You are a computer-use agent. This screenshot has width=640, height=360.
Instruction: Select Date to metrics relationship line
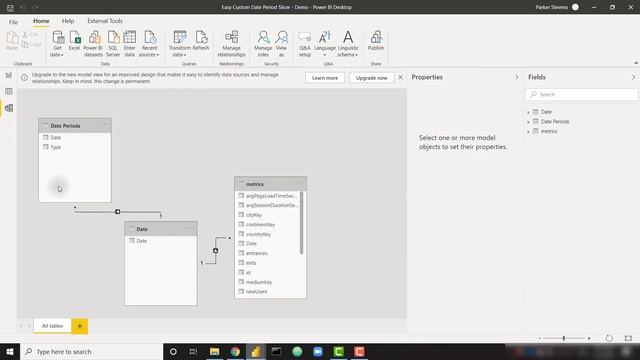(x=216, y=250)
